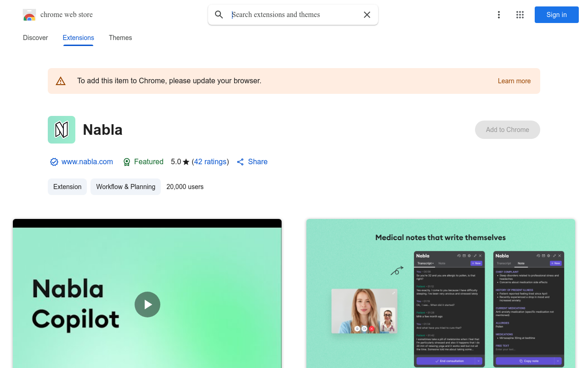588x368 pixels.
Task: Clear the search field with X icon
Action: point(367,15)
